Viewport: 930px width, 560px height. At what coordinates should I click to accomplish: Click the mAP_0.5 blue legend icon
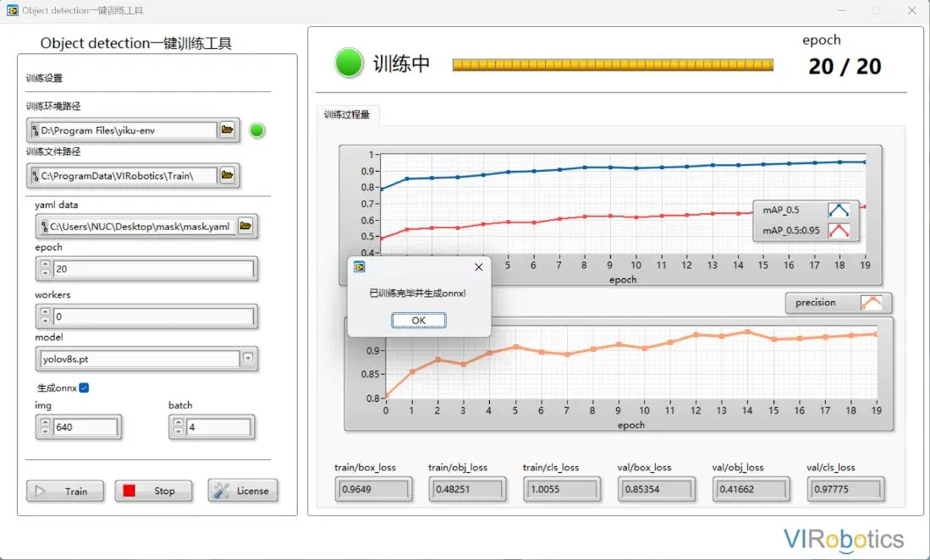point(838,210)
